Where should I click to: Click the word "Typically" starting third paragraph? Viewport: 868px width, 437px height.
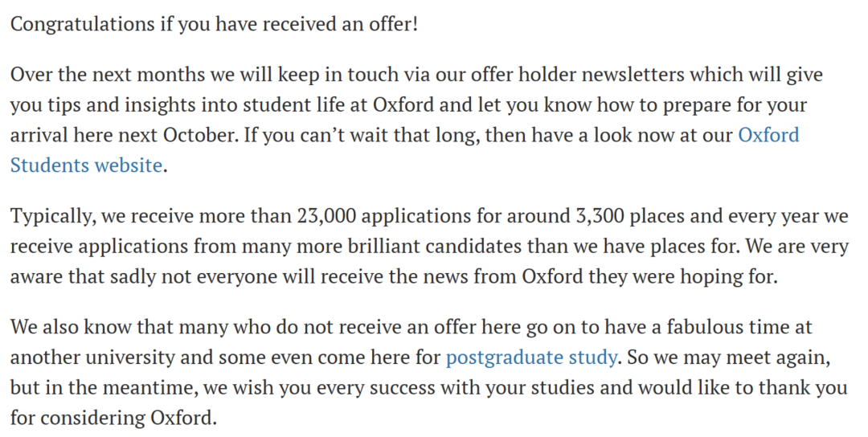click(48, 216)
